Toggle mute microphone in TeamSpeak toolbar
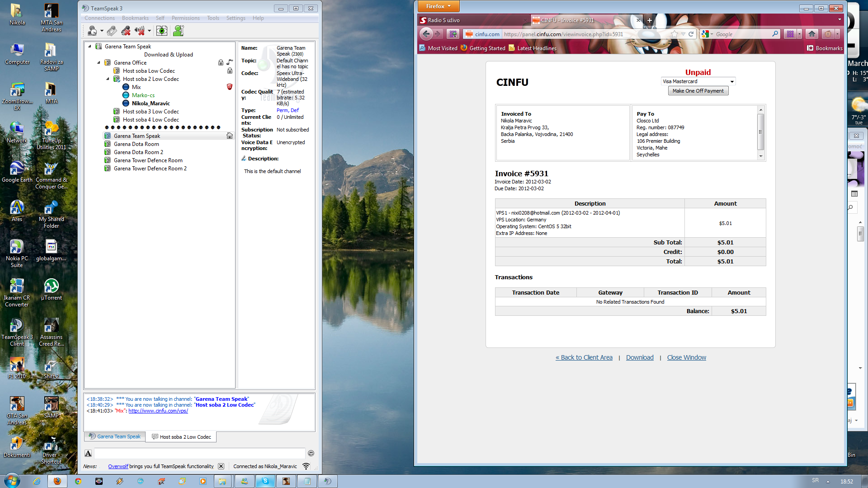This screenshot has width=868, height=488. (x=126, y=31)
